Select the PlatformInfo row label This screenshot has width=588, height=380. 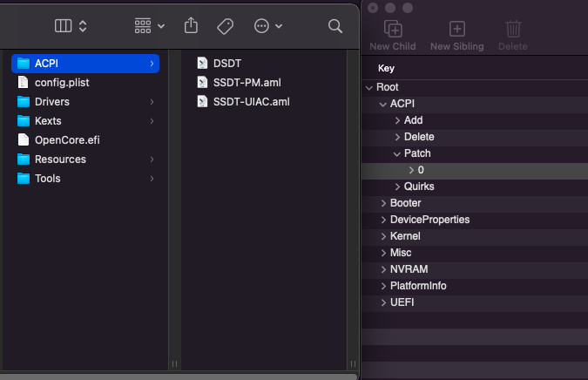point(418,286)
